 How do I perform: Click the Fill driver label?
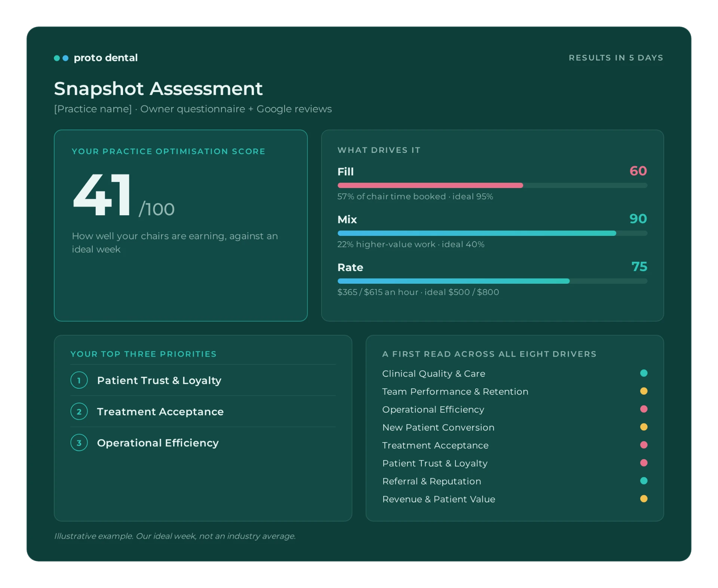pyautogui.click(x=346, y=172)
